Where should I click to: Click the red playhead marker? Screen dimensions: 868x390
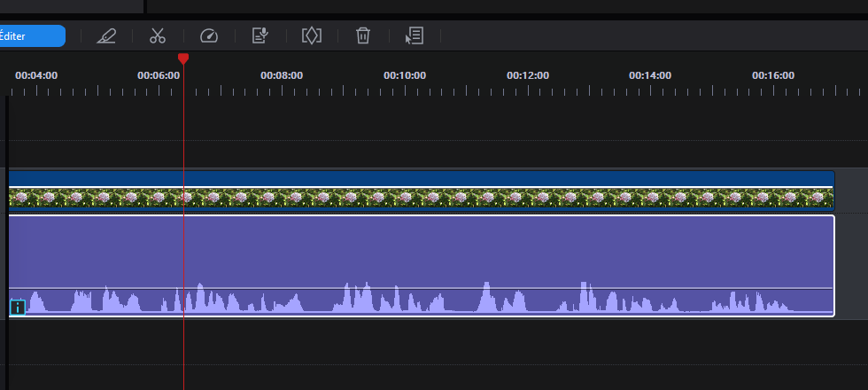coord(183,58)
